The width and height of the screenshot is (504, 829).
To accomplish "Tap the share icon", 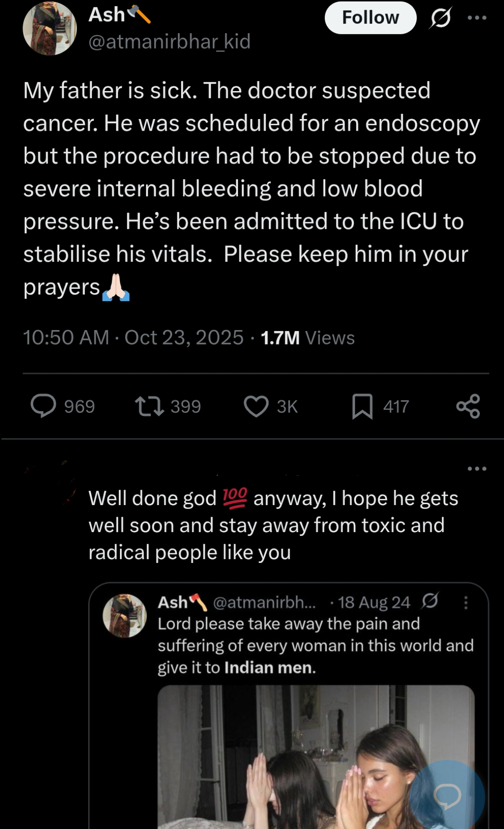I will [468, 406].
